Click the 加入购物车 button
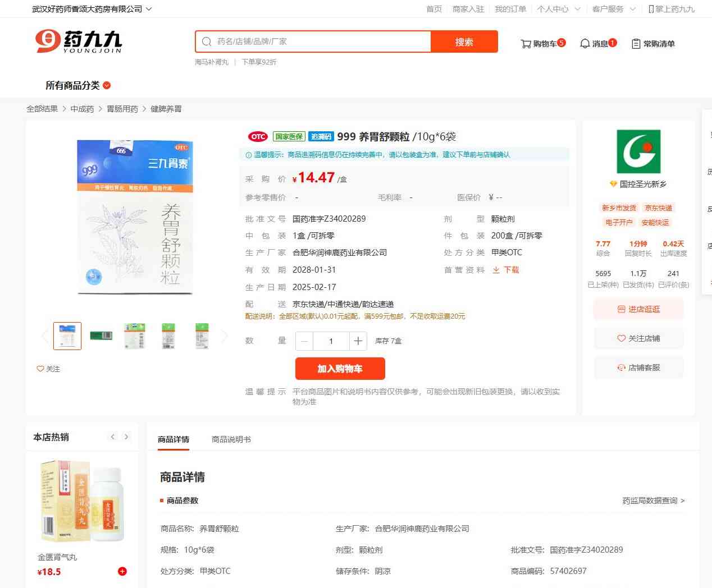The image size is (712, 588). pyautogui.click(x=340, y=369)
